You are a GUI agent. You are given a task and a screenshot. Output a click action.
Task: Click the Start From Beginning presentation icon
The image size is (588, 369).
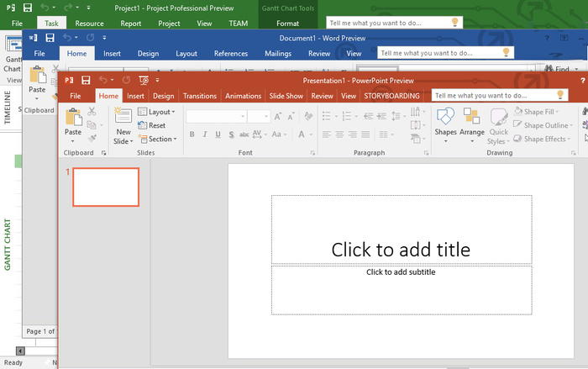(144, 80)
